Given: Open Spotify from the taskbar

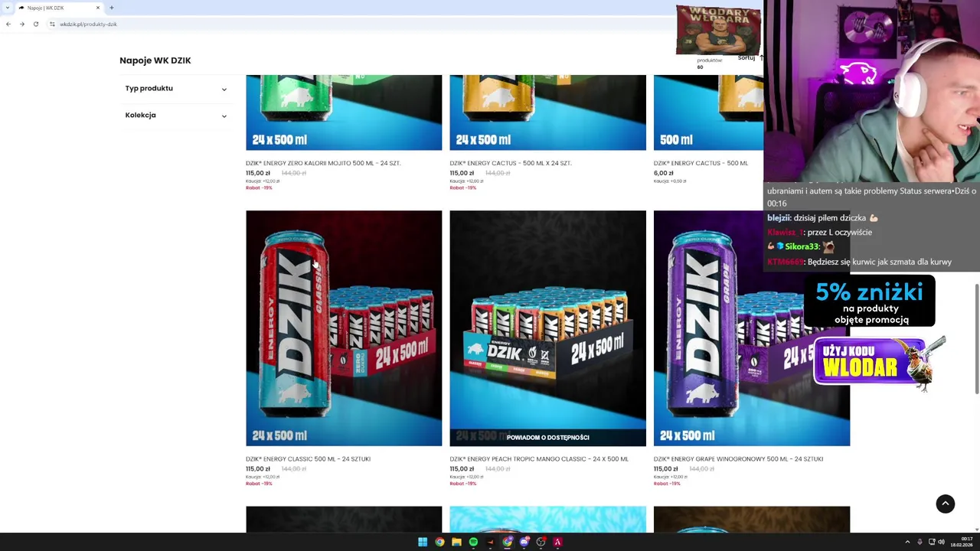Looking at the screenshot, I should point(473,542).
